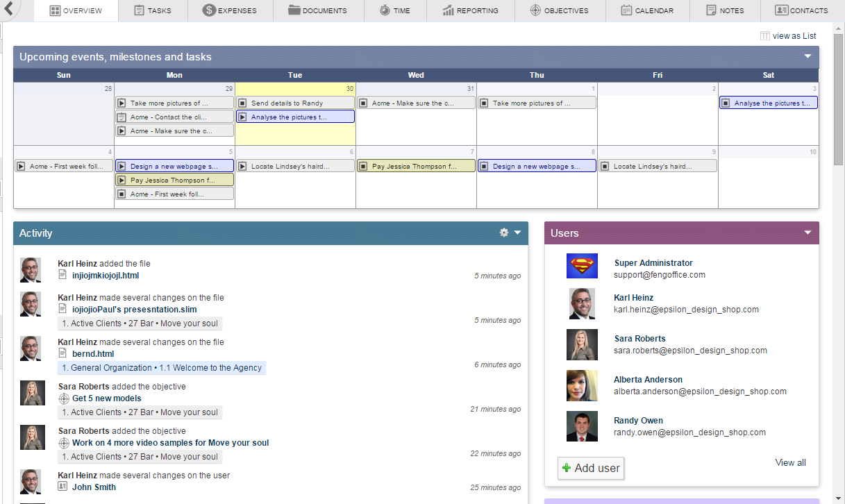Viewport: 845px width, 504px height.
Task: Click the green plus icon on Add user
Action: [x=567, y=468]
